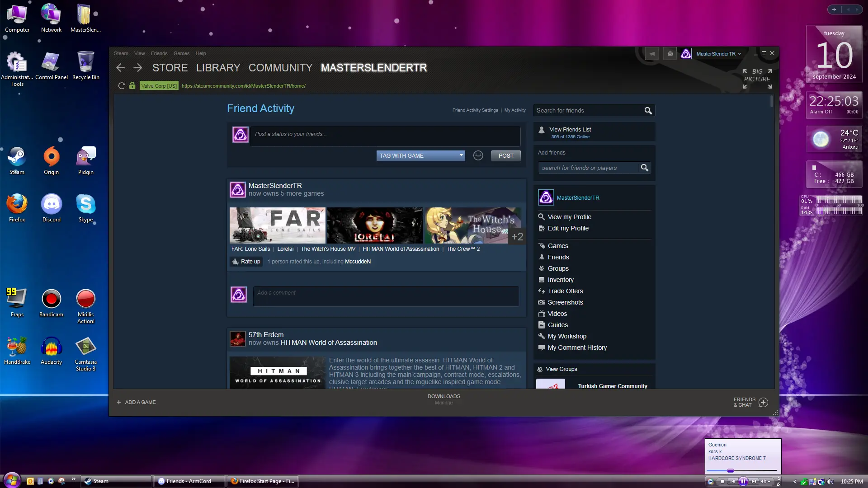868x488 pixels.
Task: Click View my Profile link
Action: [569, 217]
